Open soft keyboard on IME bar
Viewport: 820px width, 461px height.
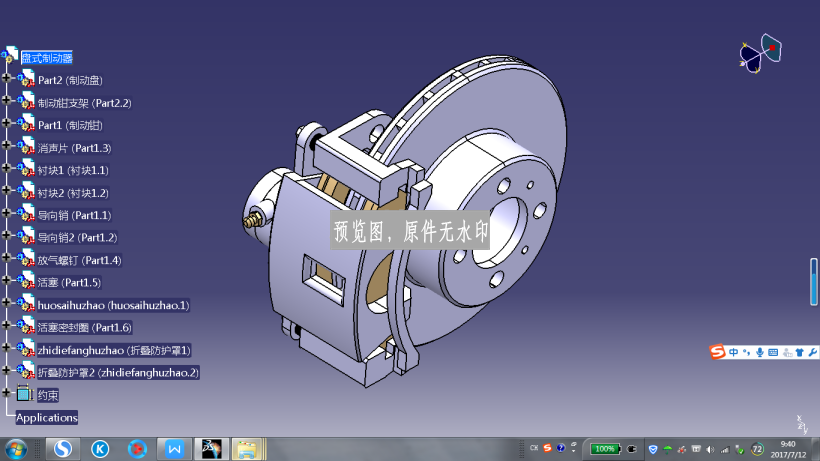coord(773,352)
